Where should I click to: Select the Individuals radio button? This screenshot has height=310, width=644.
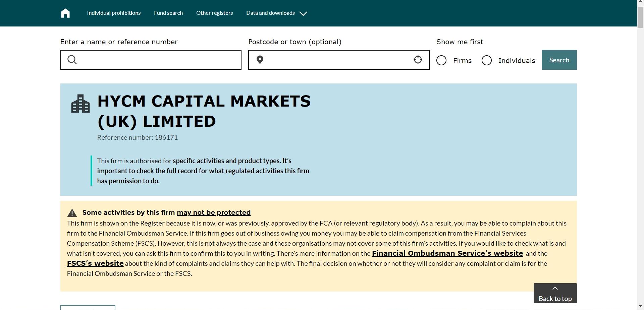(487, 60)
